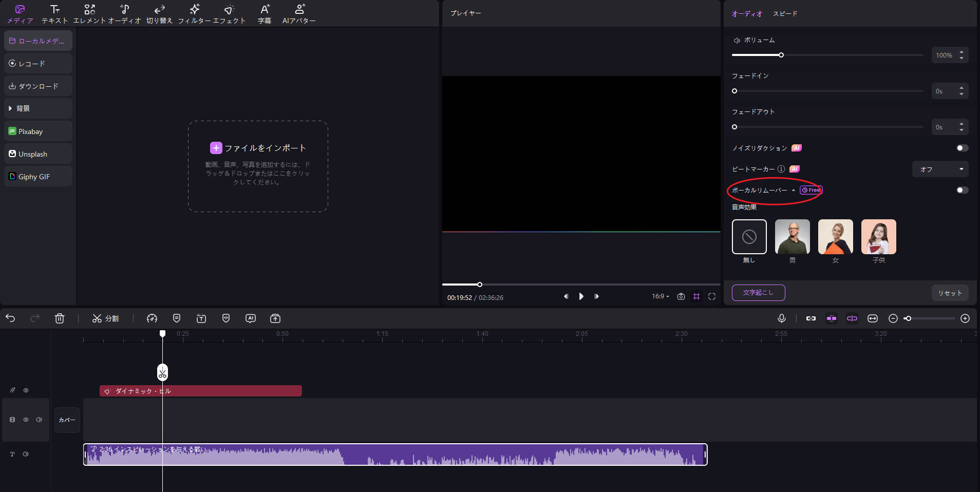Change the フェードアウト seconds stepper
This screenshot has width=980, height=492.
point(962,127)
